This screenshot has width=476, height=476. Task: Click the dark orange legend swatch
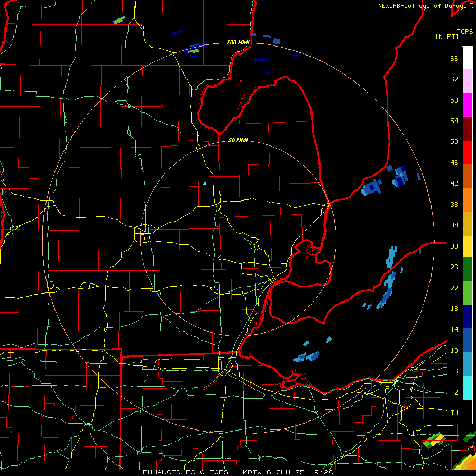tap(467, 176)
